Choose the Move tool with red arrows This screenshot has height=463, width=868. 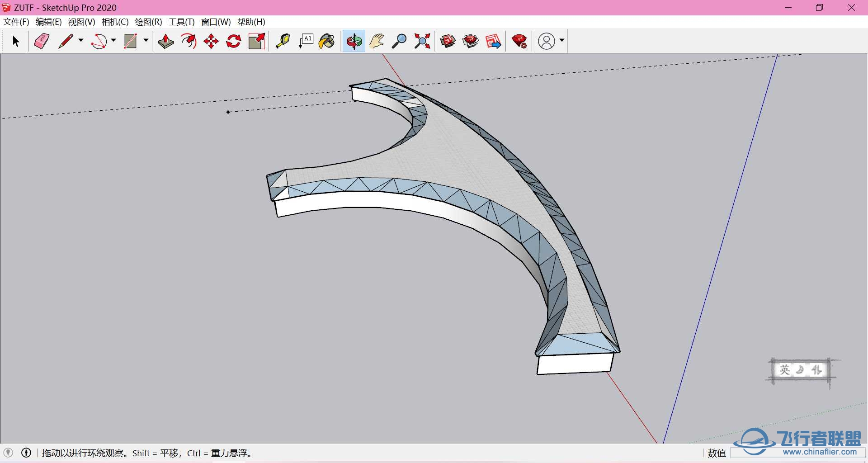point(211,41)
